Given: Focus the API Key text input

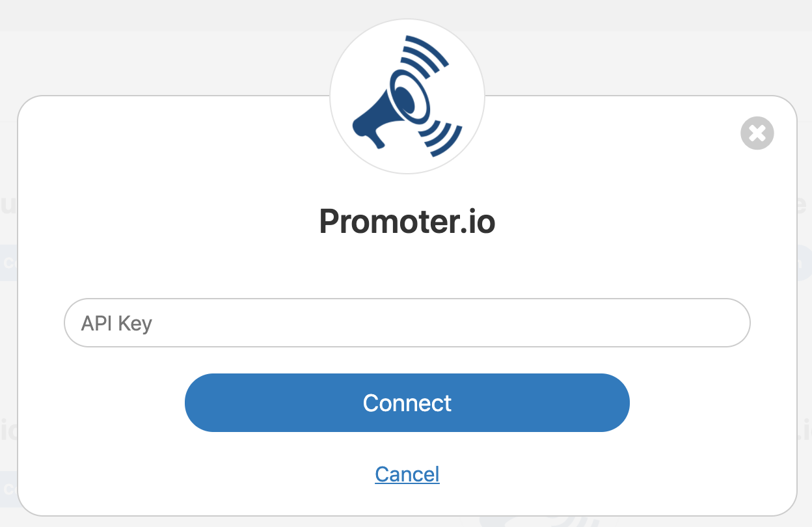Looking at the screenshot, I should pyautogui.click(x=407, y=323).
